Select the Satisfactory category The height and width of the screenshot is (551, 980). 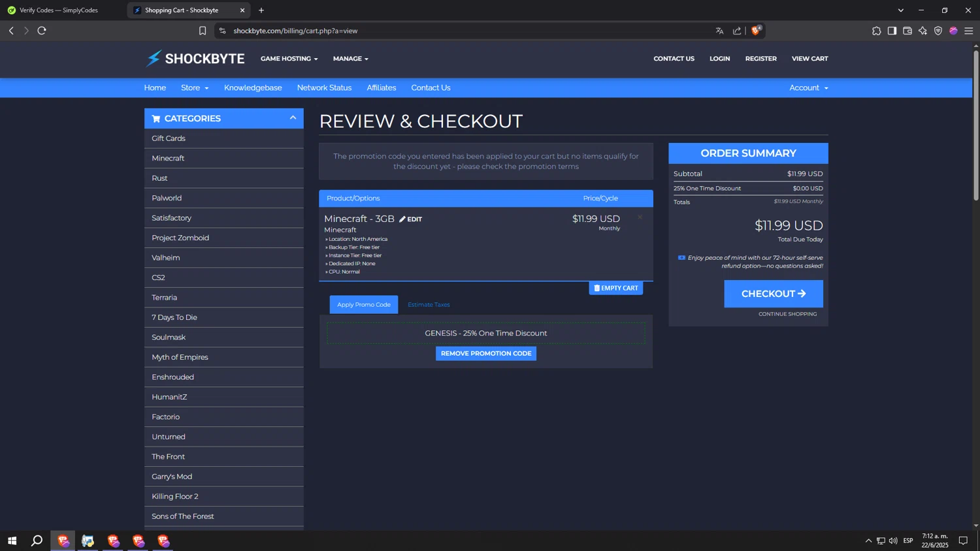coord(224,218)
